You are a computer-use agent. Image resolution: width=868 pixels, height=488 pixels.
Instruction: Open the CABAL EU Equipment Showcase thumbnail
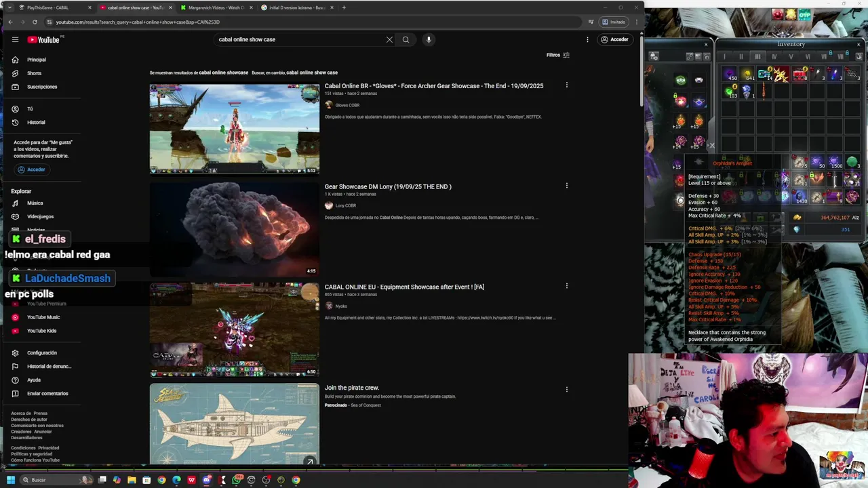tap(234, 329)
